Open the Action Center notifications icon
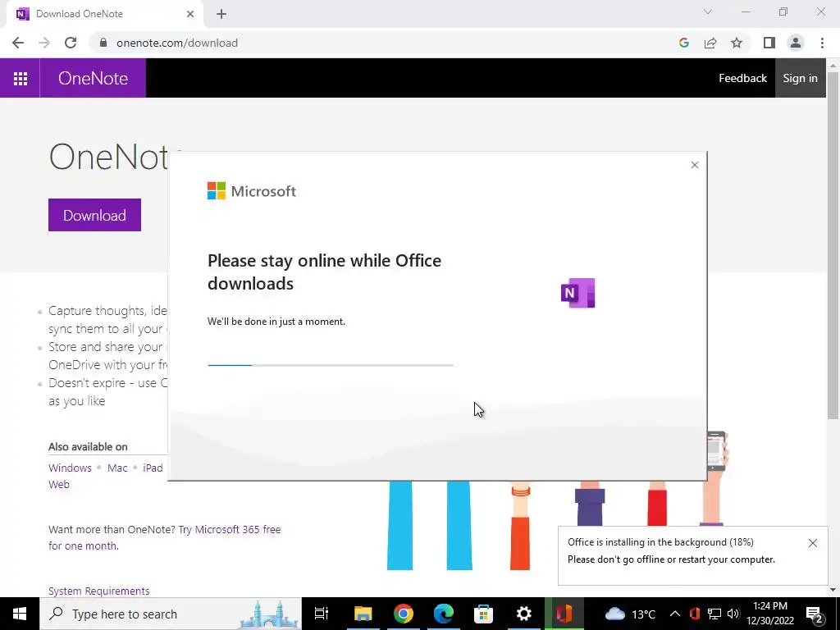The height and width of the screenshot is (630, 840). [x=815, y=614]
